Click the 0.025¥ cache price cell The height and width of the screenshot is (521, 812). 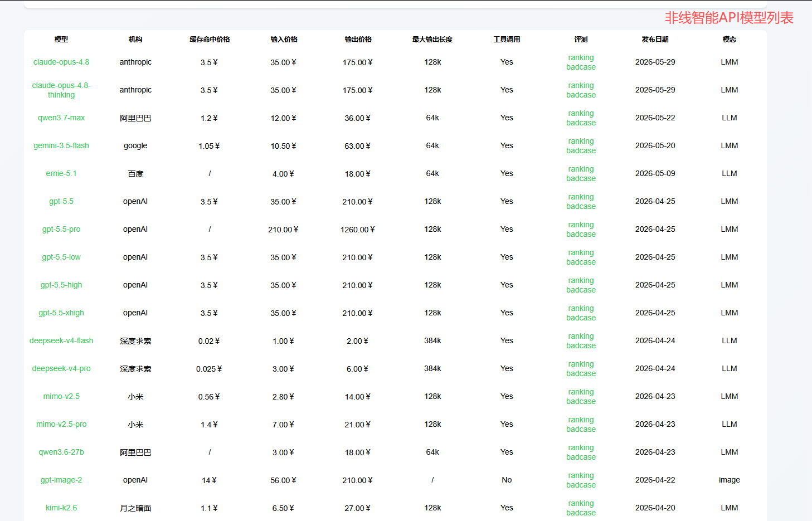click(210, 369)
